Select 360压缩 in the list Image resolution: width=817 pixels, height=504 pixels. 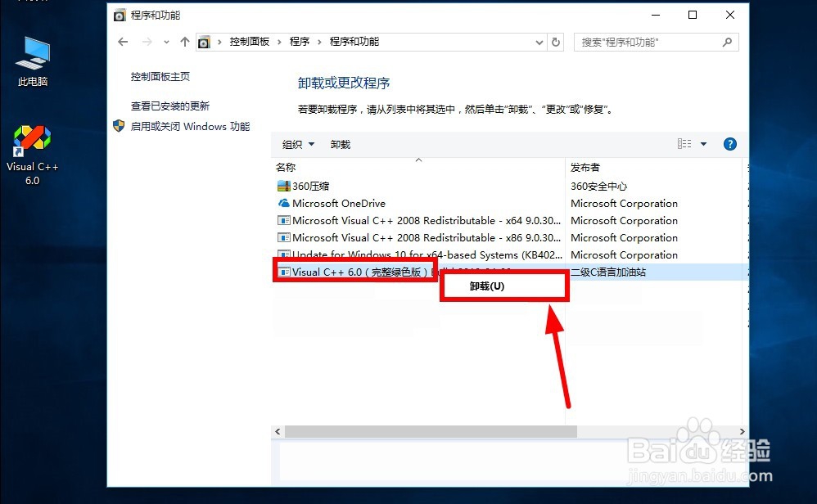click(x=310, y=186)
